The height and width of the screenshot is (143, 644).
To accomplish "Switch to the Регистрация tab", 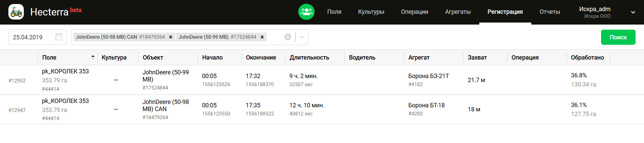I will click(505, 12).
